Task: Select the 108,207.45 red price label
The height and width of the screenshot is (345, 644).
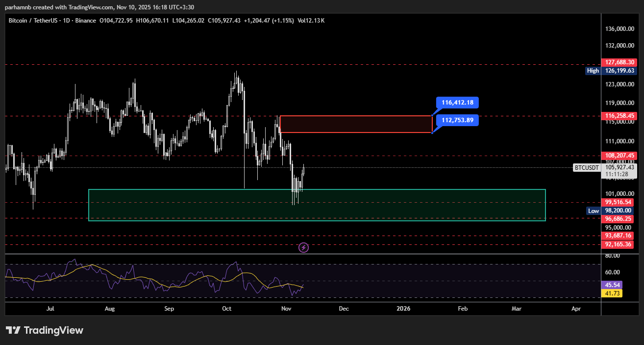Action: 620,156
